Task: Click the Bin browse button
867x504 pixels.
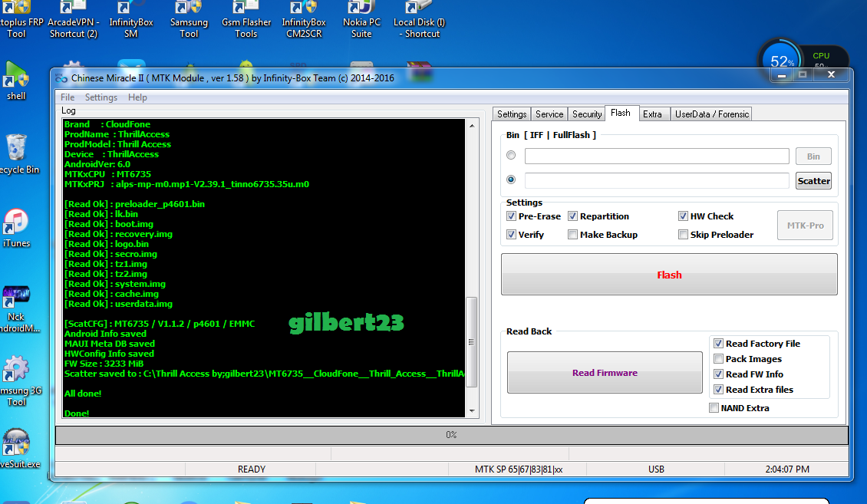Action: (813, 156)
